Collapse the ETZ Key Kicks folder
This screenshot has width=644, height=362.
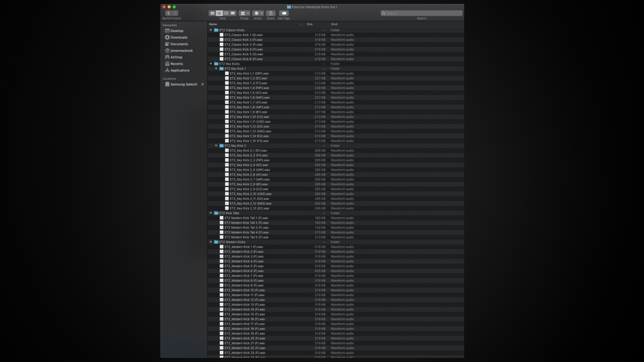coord(211,63)
